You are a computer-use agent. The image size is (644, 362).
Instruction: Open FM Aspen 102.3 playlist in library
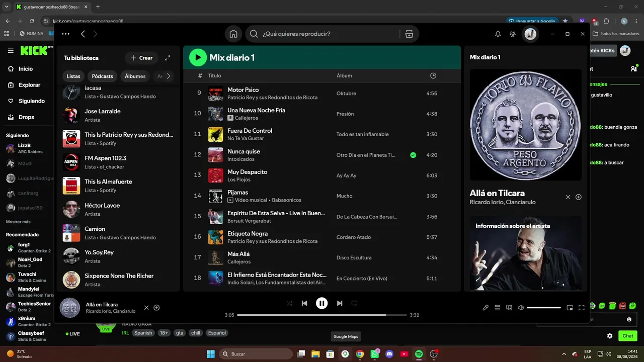click(118, 162)
